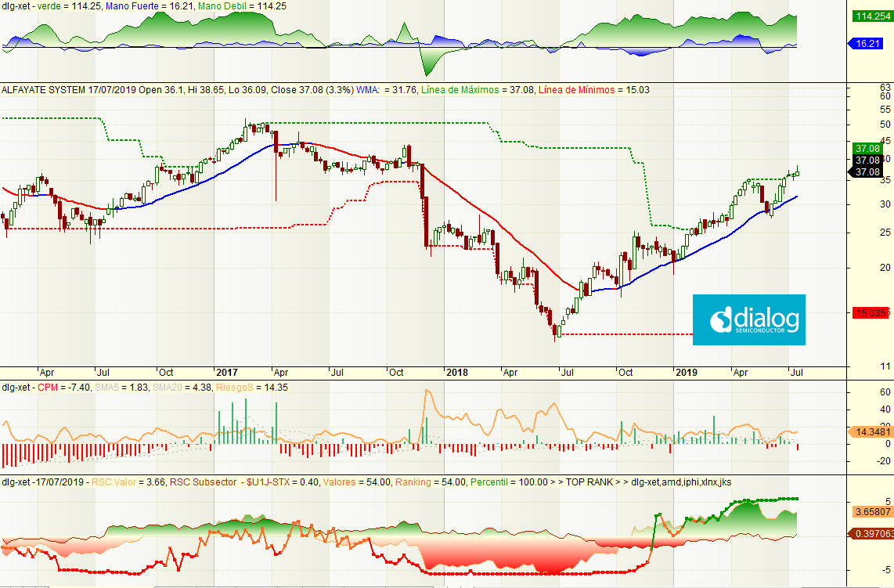Click the orange 14.3481 value label
This screenshot has width=894, height=588.
click(x=870, y=431)
